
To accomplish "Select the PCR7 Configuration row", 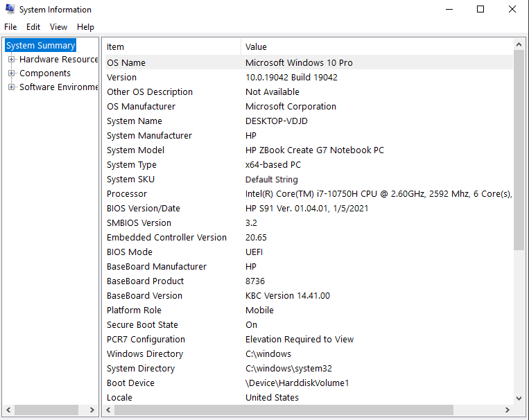I will click(309, 340).
